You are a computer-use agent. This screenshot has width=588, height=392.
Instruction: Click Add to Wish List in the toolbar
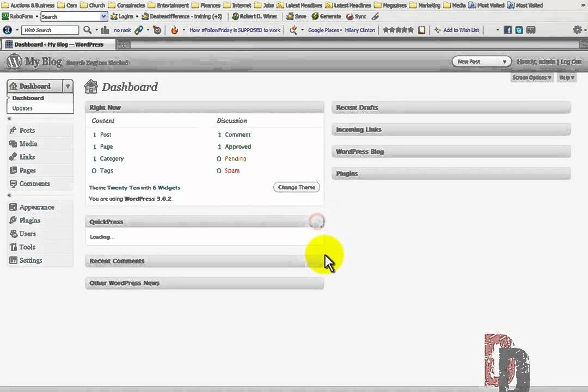tap(457, 30)
